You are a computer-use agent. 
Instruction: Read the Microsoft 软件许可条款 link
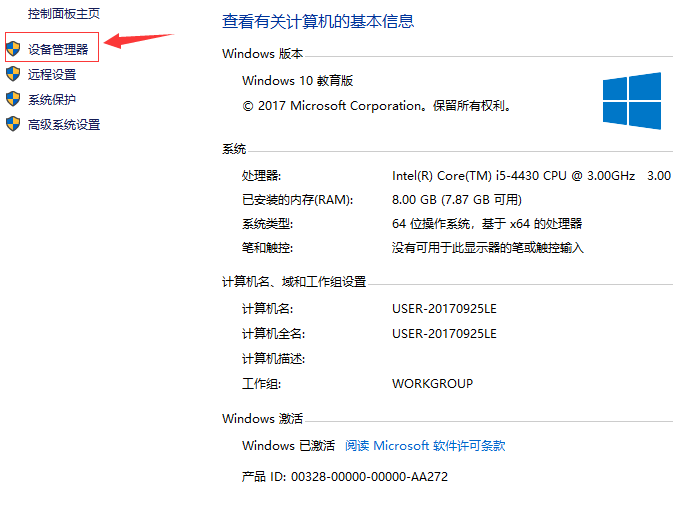(425, 446)
